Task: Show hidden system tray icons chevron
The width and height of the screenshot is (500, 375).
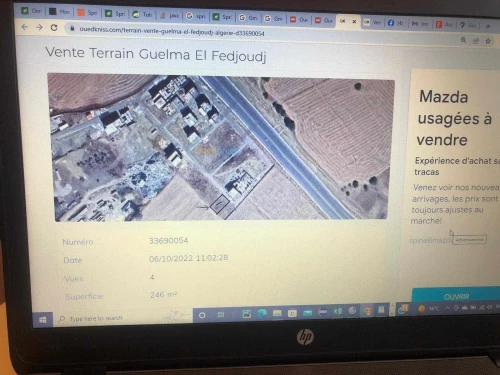Action: coord(448,307)
